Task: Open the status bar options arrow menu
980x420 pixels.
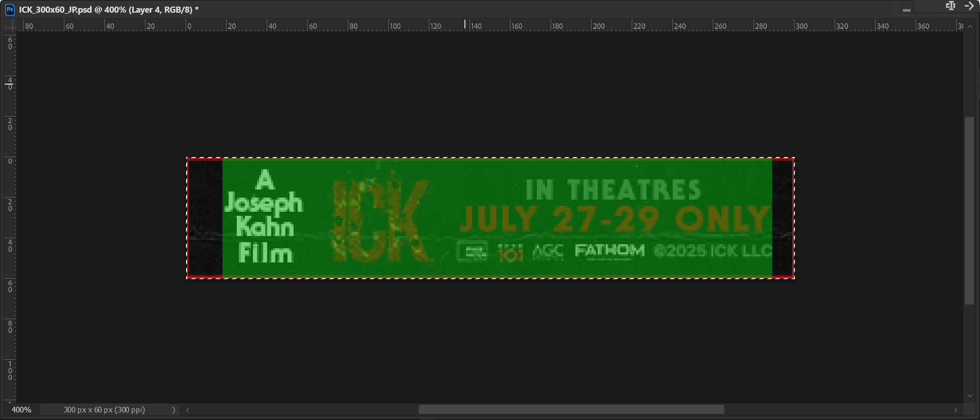Action: (174, 410)
